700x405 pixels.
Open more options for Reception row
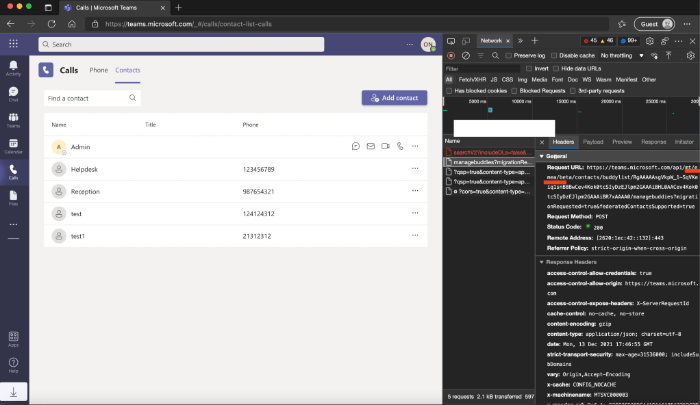(x=415, y=191)
